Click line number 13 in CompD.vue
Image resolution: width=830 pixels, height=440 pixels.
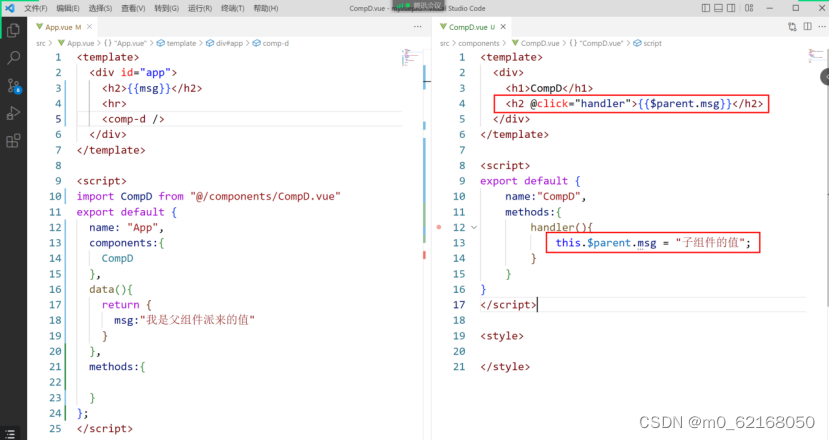(x=459, y=243)
